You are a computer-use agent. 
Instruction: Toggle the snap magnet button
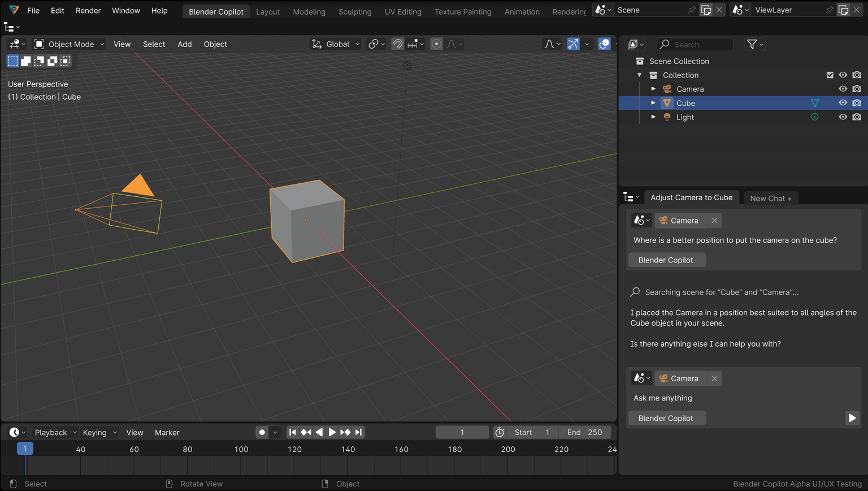pyautogui.click(x=397, y=44)
